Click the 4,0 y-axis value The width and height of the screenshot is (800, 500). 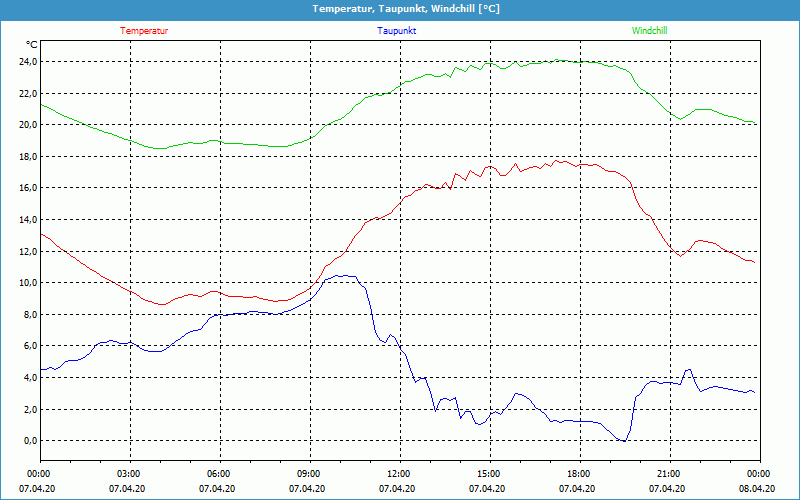[29, 378]
